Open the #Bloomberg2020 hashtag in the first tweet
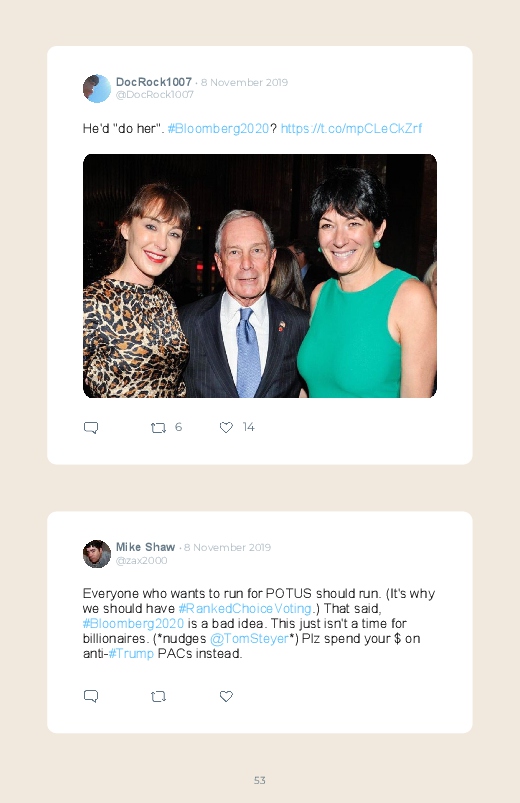This screenshot has width=520, height=803. pos(218,129)
